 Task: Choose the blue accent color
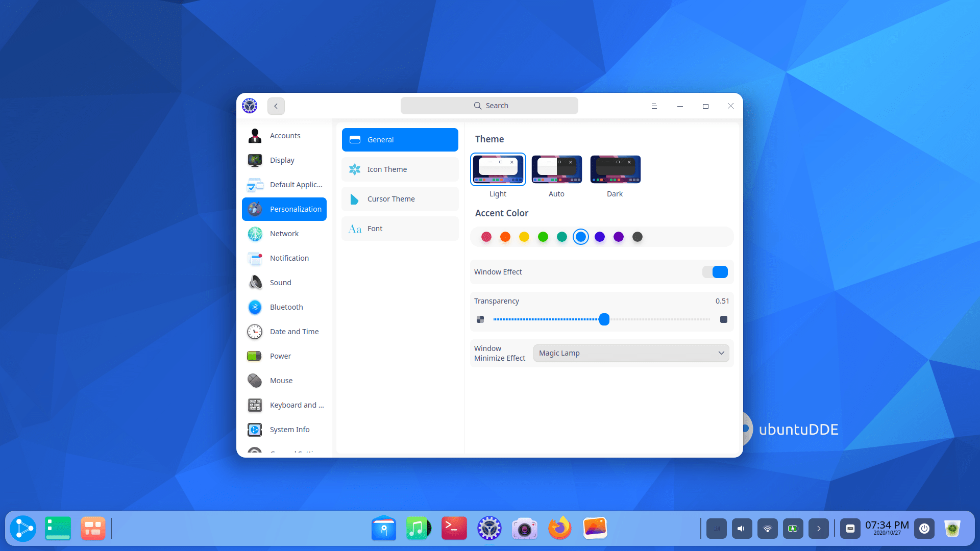(581, 237)
